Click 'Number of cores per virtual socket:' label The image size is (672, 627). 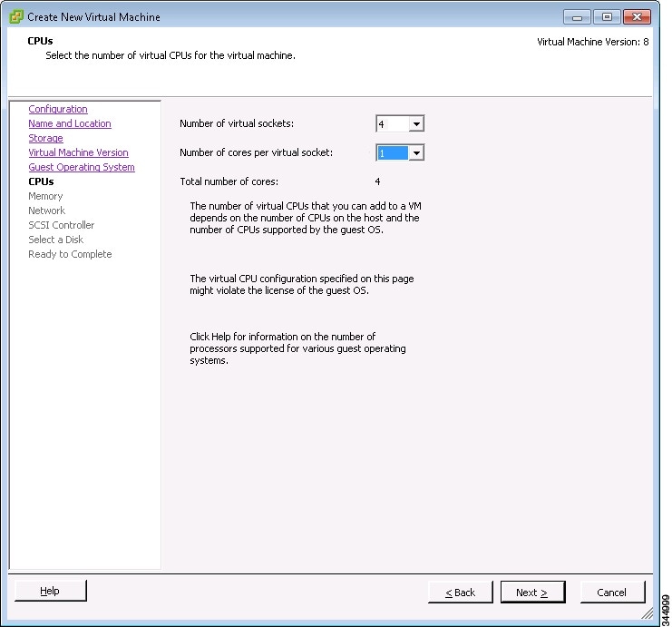pos(256,152)
